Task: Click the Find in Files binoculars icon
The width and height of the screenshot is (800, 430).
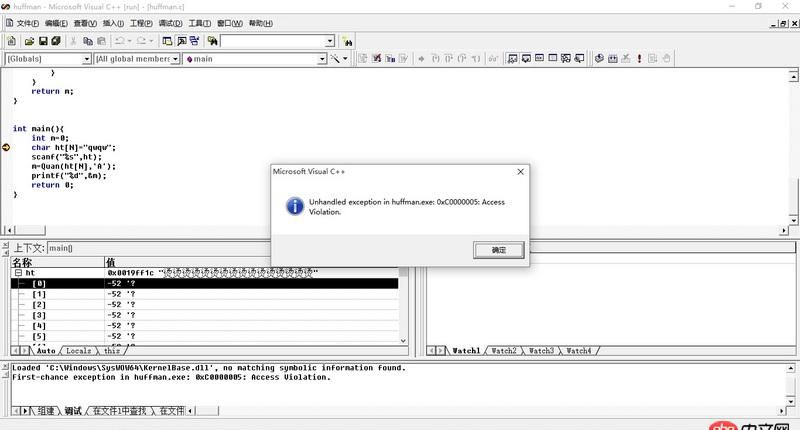Action: (212, 41)
